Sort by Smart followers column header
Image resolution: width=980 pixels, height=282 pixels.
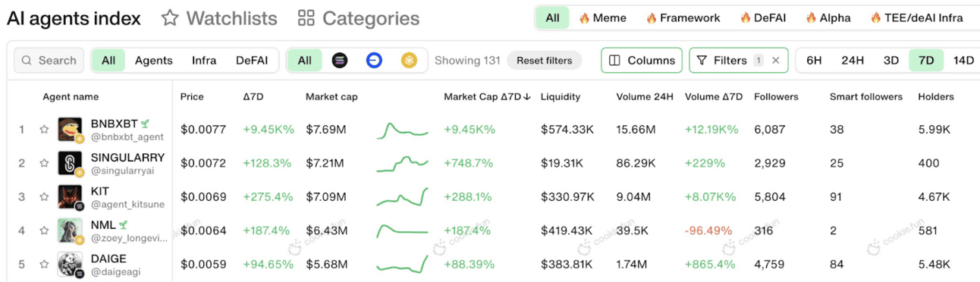pos(866,97)
